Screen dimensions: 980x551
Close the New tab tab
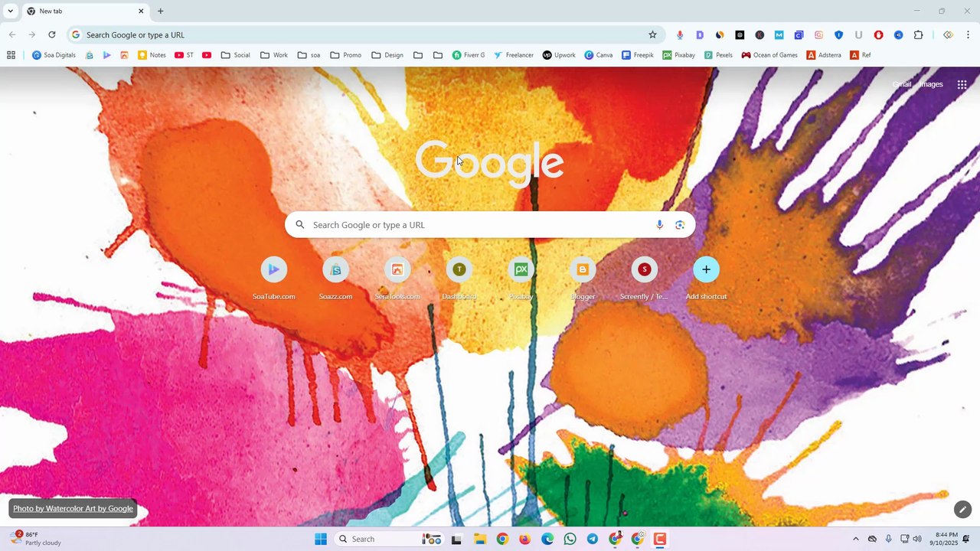point(141,11)
